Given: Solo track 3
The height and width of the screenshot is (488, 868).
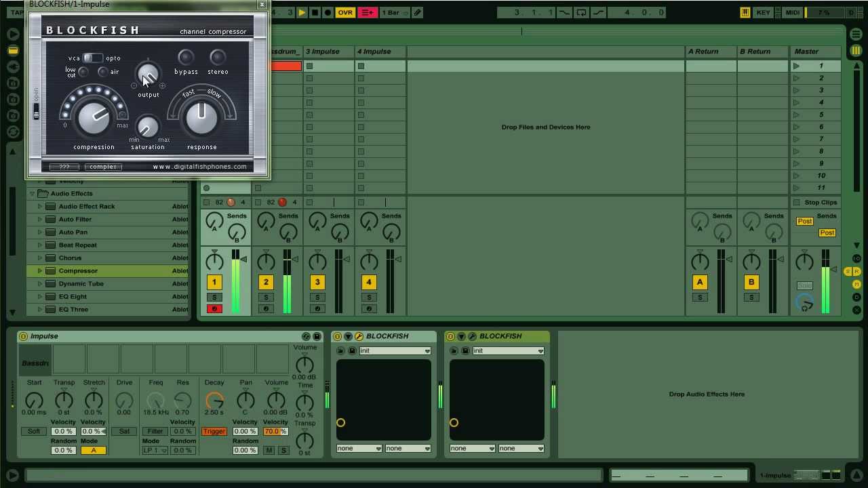Looking at the screenshot, I should tap(317, 298).
